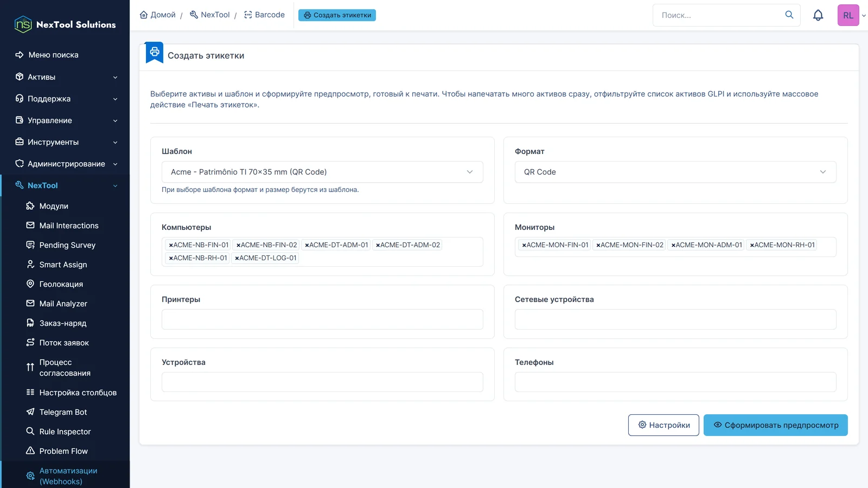
Task: Remove ACME-DT-LOG-01 tag
Action: pos(237,258)
